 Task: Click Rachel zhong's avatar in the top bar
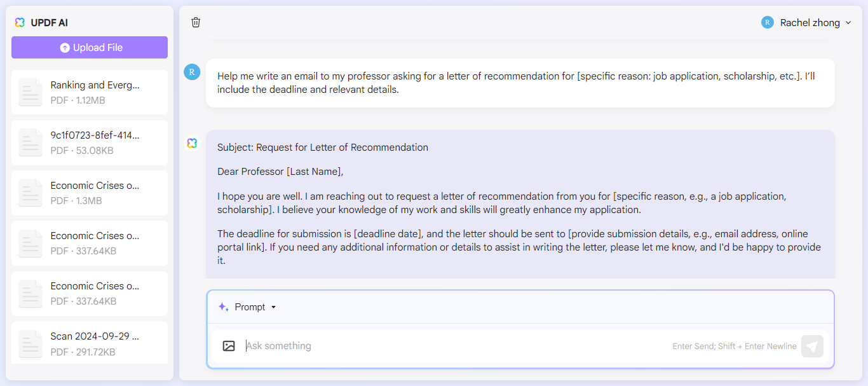click(x=767, y=22)
